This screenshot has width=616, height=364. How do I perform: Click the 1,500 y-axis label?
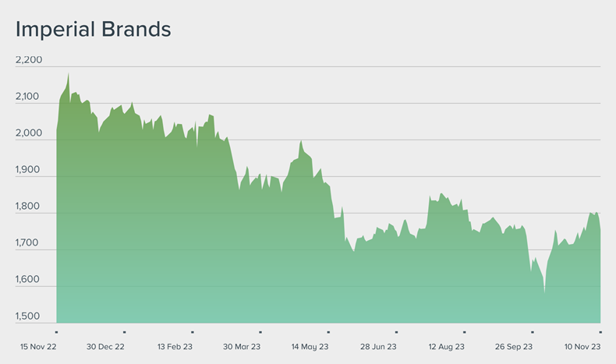(29, 316)
